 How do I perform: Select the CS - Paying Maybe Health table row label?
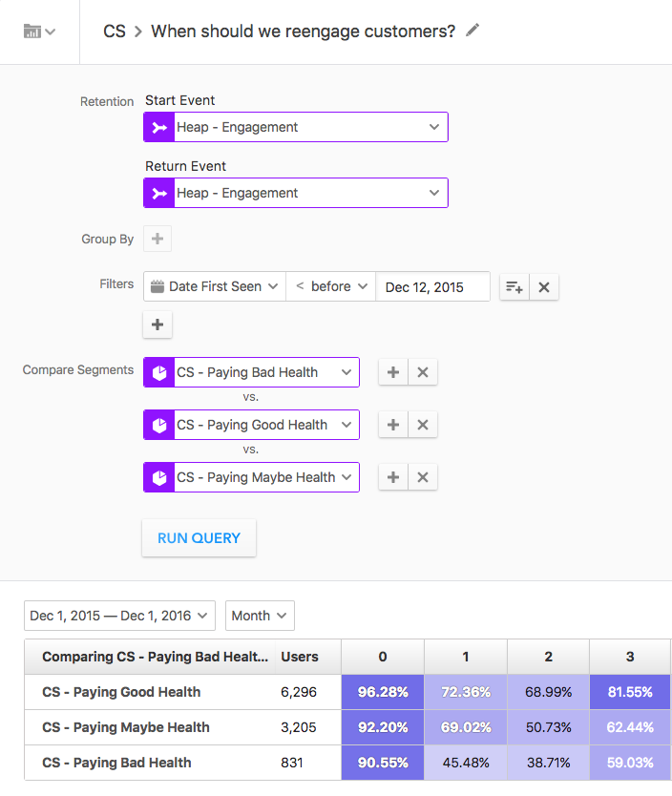(x=126, y=727)
